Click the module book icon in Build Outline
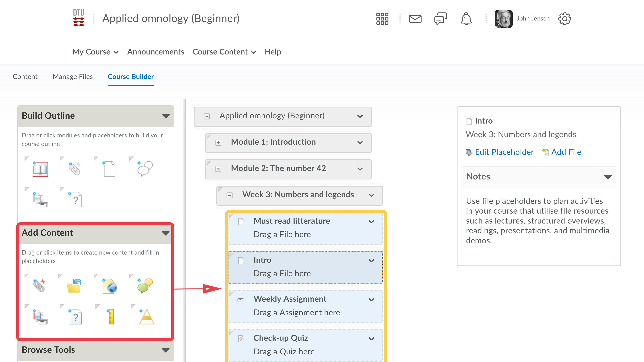644x362 pixels. click(x=40, y=169)
